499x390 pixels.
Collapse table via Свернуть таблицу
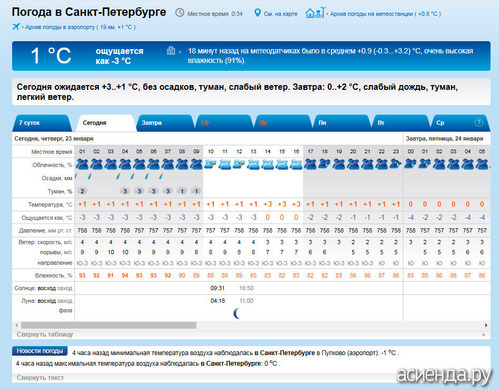coord(45,334)
